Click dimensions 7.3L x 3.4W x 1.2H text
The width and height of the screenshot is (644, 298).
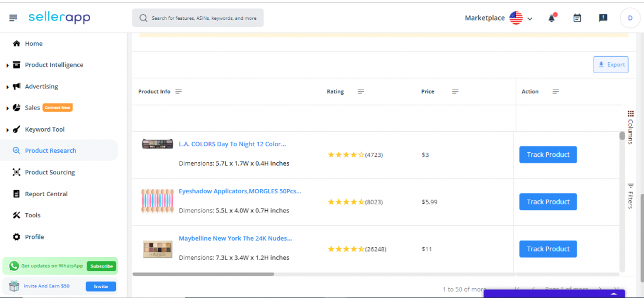(234, 258)
